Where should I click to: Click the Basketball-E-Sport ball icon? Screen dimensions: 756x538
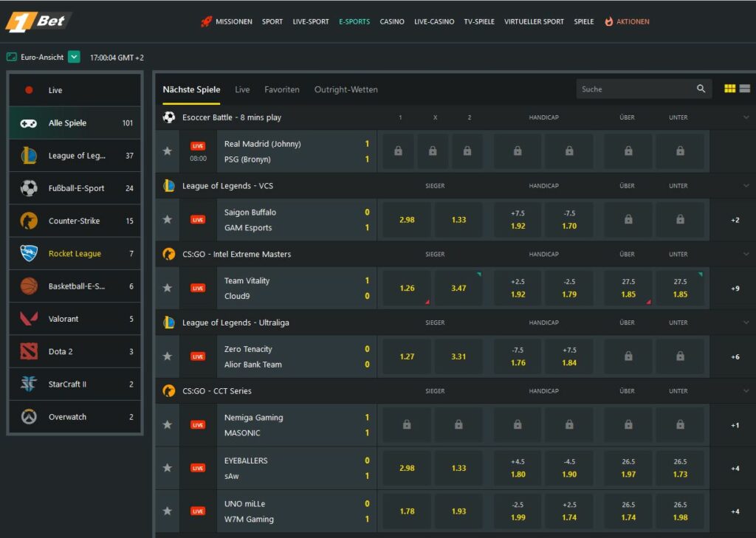coord(29,286)
